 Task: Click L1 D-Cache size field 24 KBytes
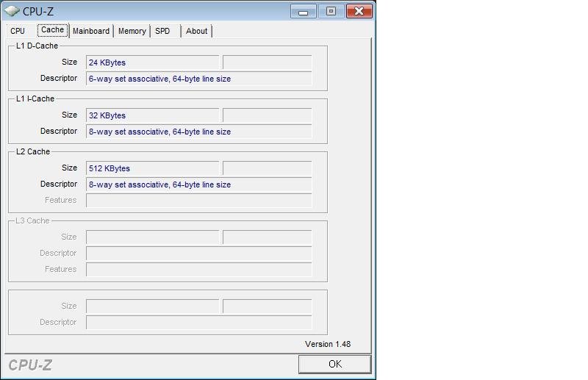point(153,62)
